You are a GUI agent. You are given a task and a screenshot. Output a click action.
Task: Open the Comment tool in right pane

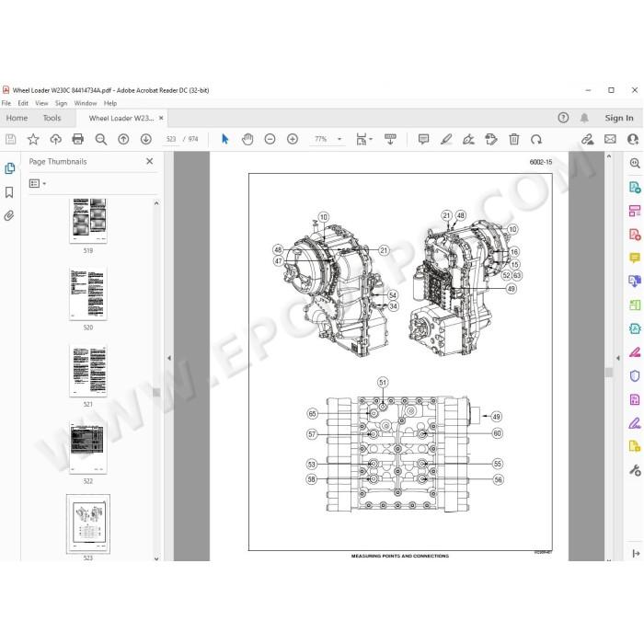click(635, 258)
